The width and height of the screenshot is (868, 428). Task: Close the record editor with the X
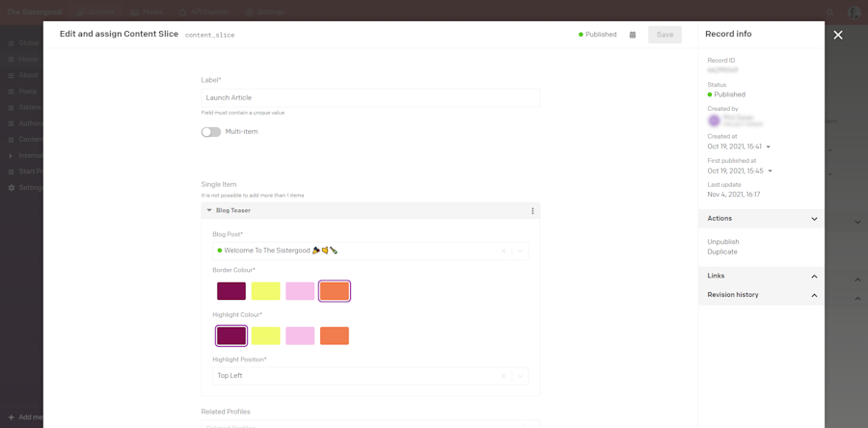tap(838, 35)
